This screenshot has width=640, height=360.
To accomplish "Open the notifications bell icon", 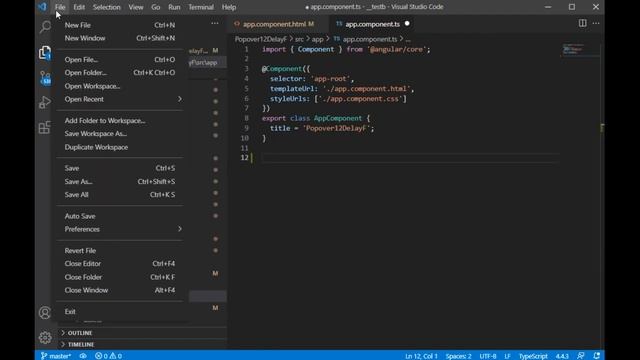I will point(596,356).
